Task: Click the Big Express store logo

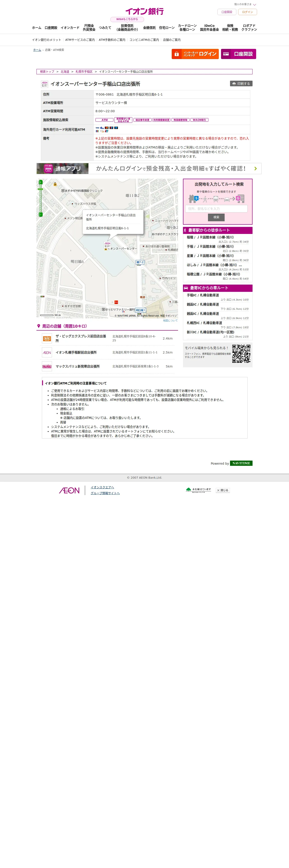Action: (47, 339)
